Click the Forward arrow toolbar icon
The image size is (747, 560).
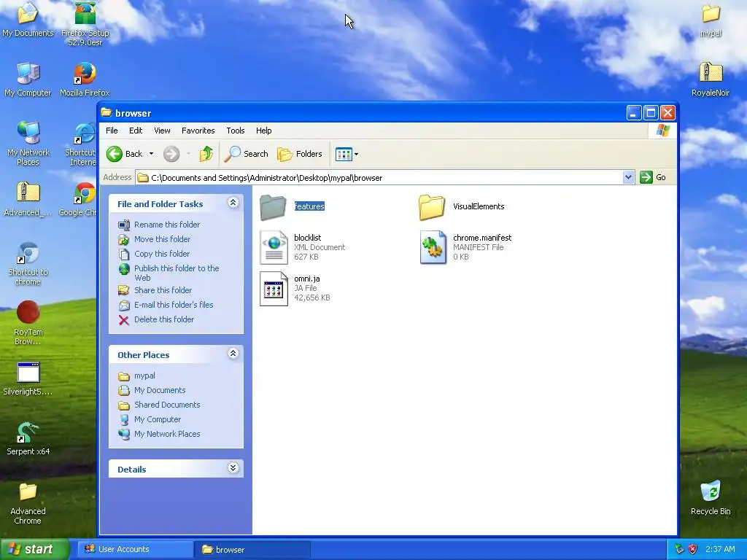(171, 154)
